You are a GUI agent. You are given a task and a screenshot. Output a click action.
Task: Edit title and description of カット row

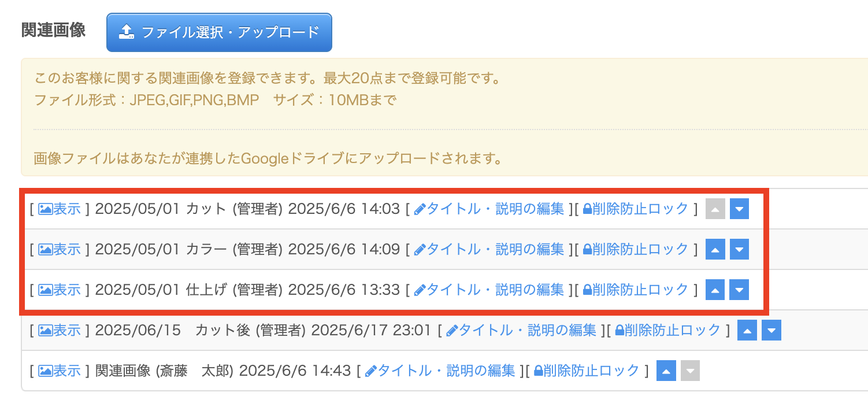tap(489, 209)
